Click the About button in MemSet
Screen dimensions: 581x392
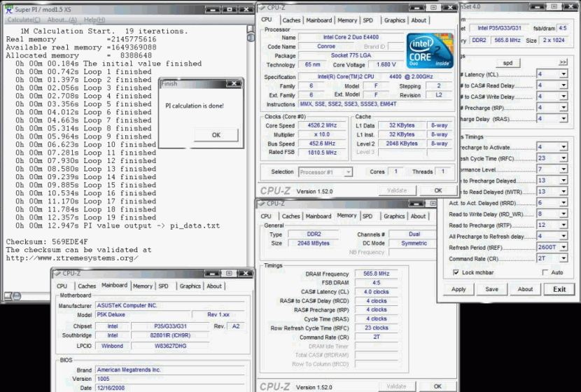525,289
